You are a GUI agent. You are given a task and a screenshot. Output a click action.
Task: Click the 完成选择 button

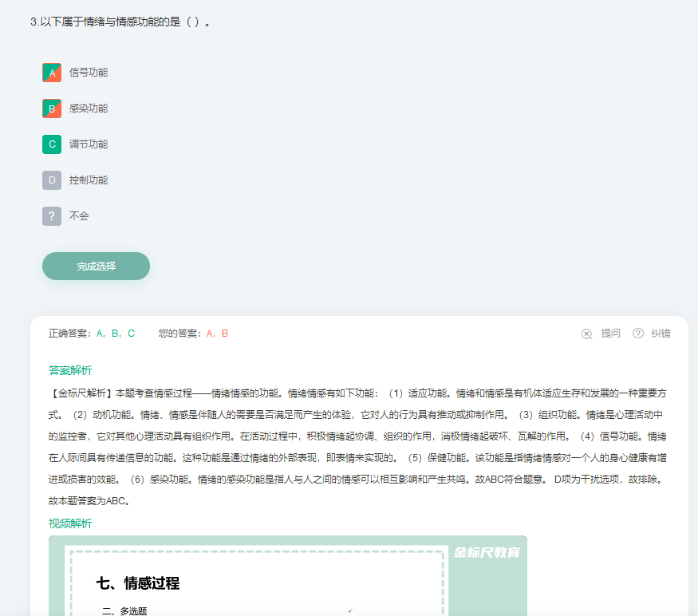pos(97,267)
